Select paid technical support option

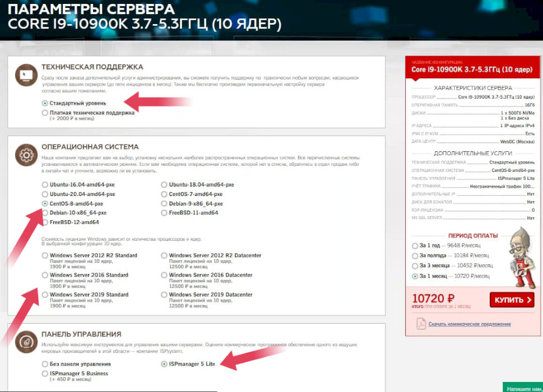(45, 113)
